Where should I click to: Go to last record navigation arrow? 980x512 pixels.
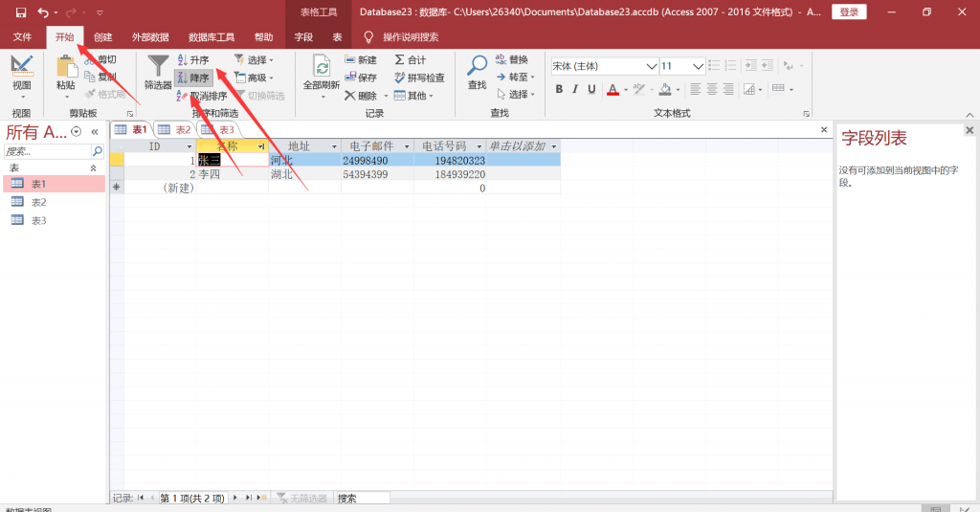248,499
